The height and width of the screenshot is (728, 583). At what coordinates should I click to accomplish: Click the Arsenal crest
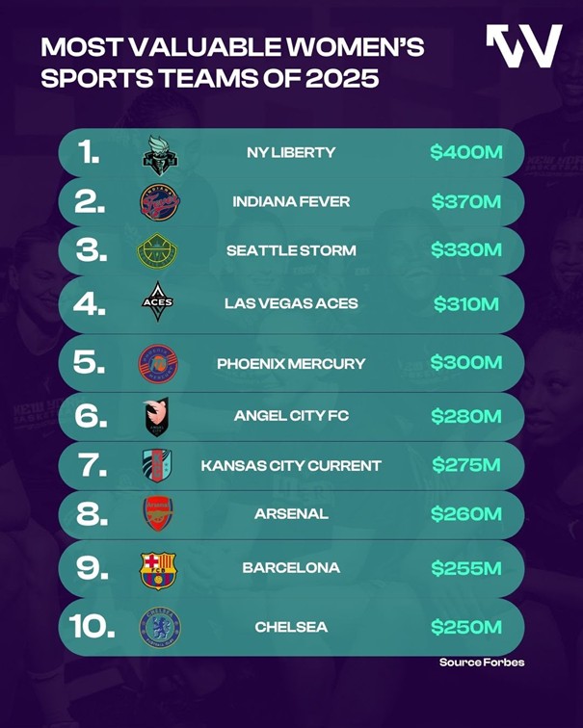(x=158, y=514)
